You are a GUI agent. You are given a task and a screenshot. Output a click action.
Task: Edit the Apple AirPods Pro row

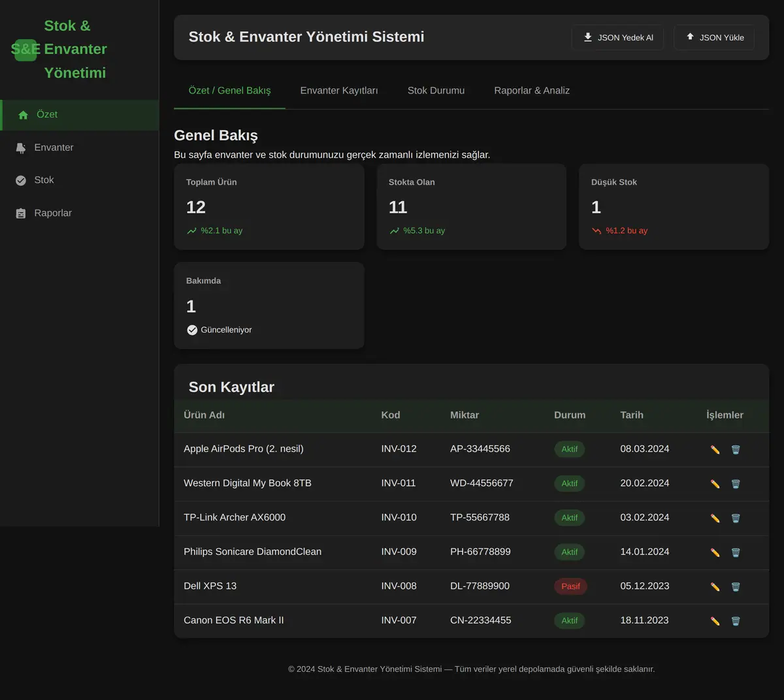click(715, 449)
